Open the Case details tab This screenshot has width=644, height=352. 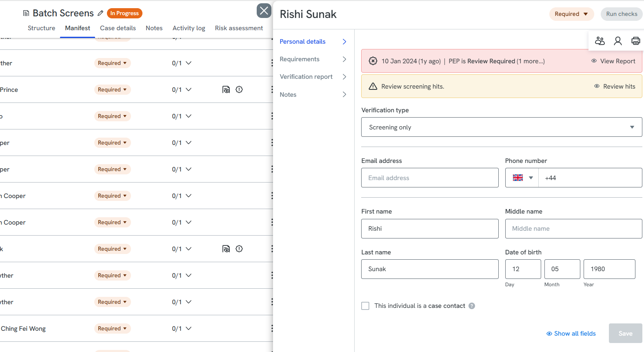[x=118, y=28]
